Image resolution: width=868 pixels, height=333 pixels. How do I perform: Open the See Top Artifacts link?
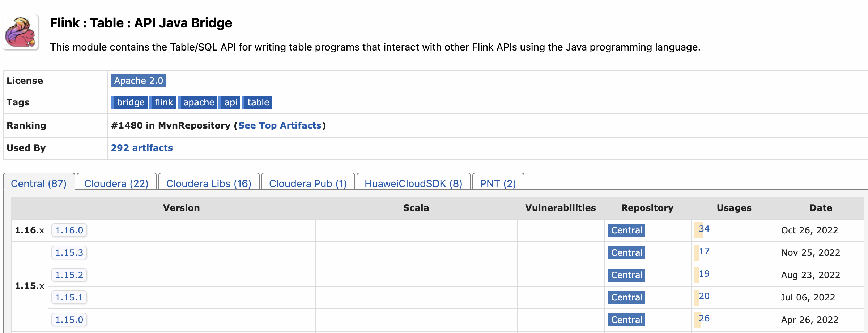tap(280, 125)
